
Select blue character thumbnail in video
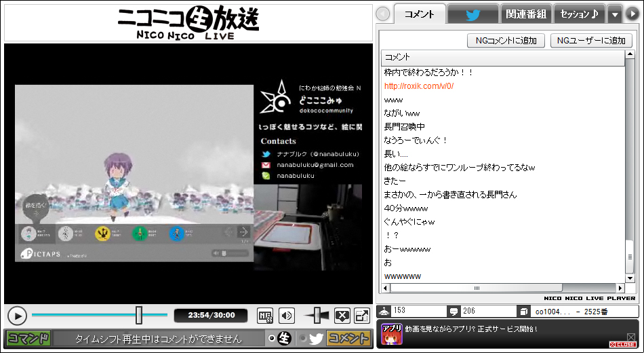tap(177, 234)
